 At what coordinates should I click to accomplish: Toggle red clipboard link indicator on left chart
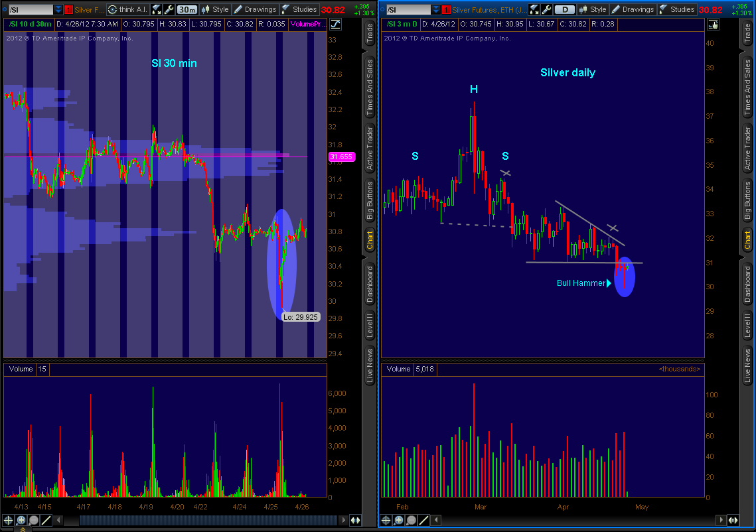(68, 9)
